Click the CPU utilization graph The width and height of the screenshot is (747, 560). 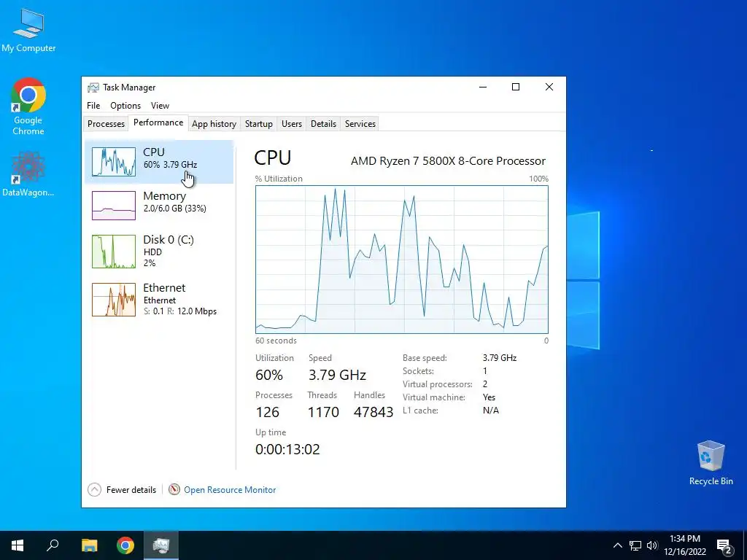[402, 260]
